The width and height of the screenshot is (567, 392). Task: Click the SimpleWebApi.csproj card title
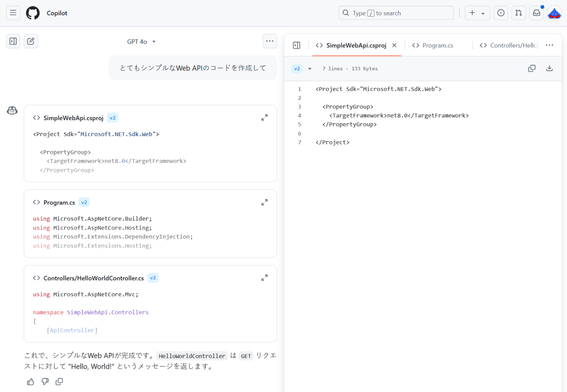click(73, 118)
